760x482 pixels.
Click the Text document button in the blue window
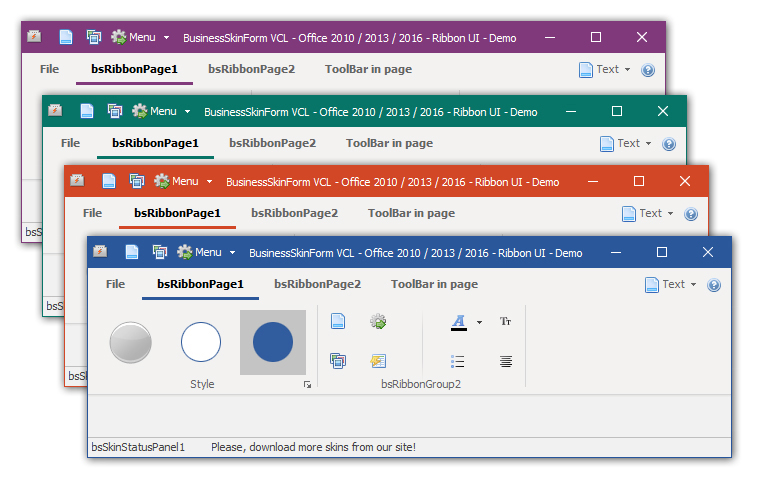(665, 285)
